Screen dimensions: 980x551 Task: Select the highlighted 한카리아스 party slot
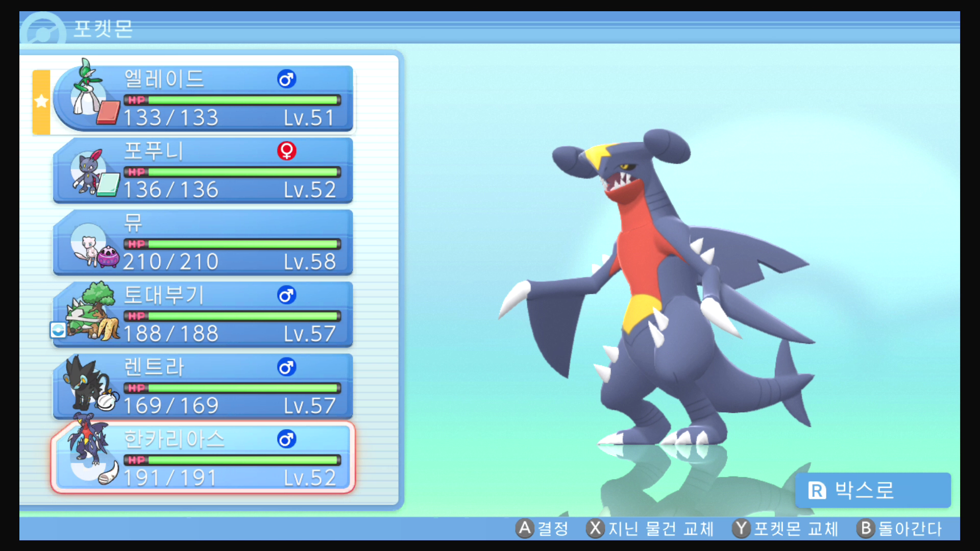(203, 458)
